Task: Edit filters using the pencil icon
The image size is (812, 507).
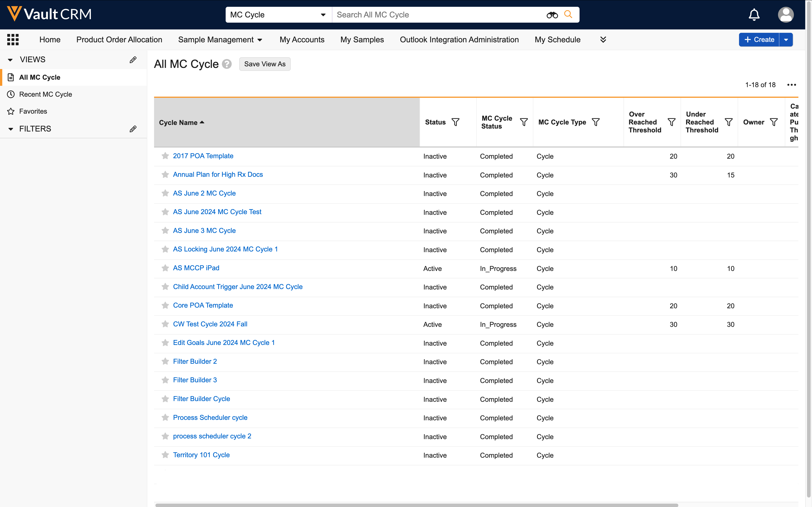Action: (x=133, y=129)
